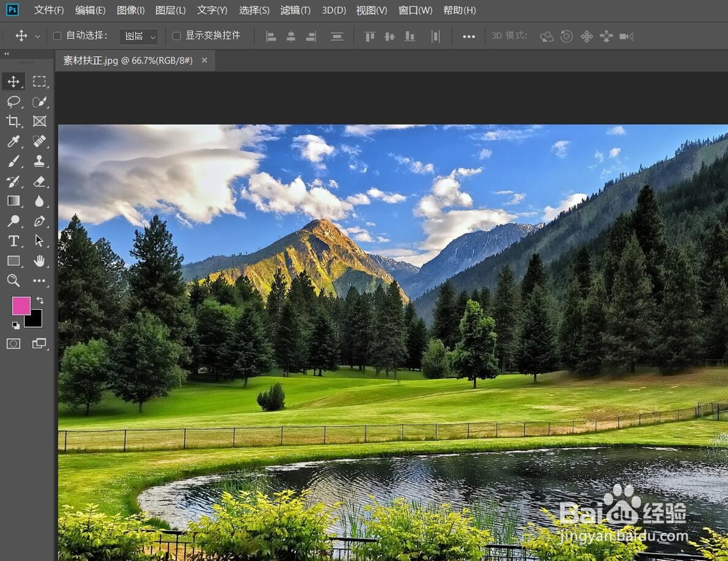Screen dimensions: 728x561
Task: Reset default foreground and background colors
Action: tap(16, 326)
